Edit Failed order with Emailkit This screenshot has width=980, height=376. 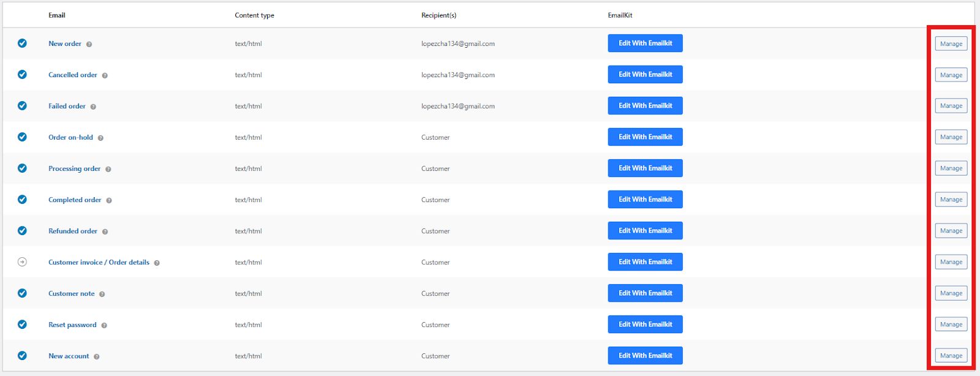pos(645,106)
